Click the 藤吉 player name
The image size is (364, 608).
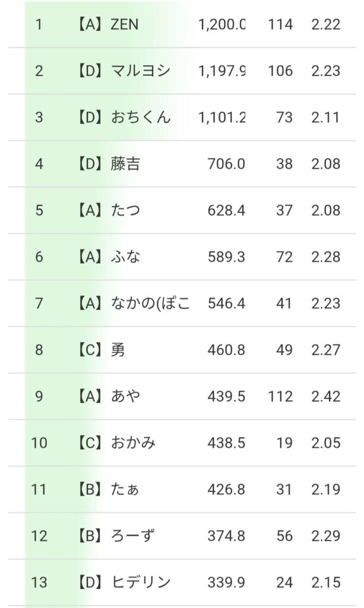[x=125, y=164]
